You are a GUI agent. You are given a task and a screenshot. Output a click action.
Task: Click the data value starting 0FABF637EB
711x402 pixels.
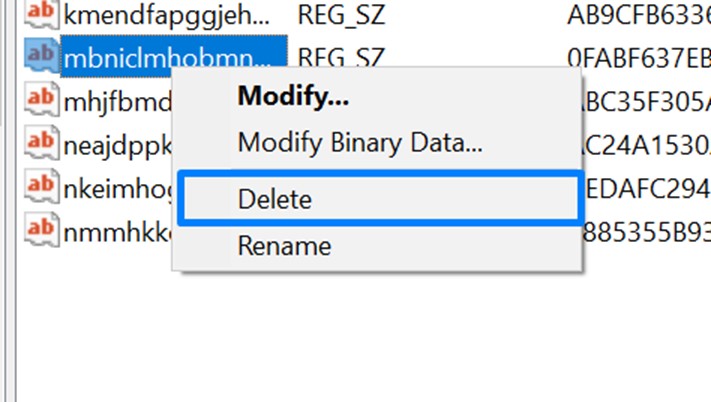click(637, 57)
